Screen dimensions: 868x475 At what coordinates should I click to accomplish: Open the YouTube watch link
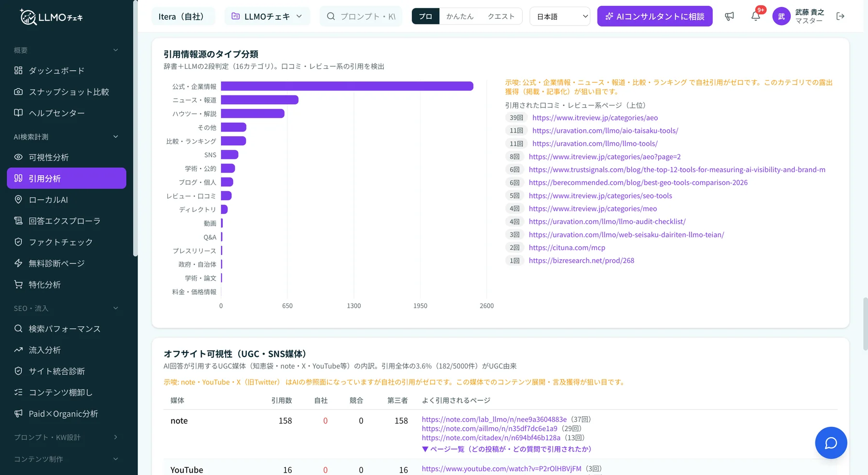(502, 469)
